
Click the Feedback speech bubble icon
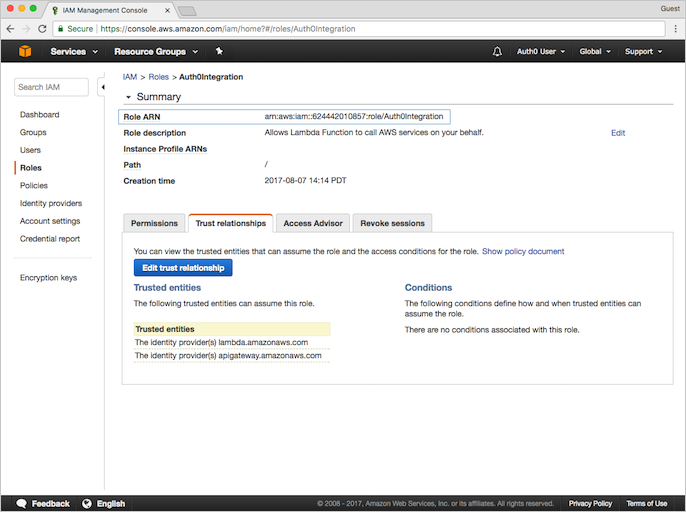pyautogui.click(x=21, y=504)
